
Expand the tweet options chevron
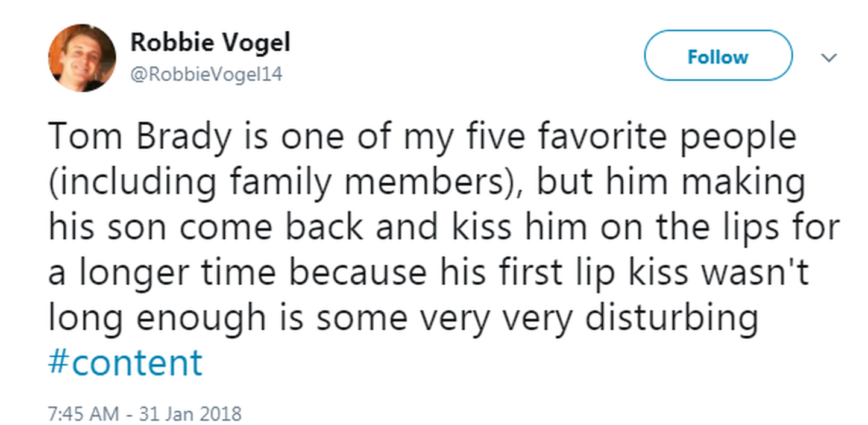[x=830, y=58]
